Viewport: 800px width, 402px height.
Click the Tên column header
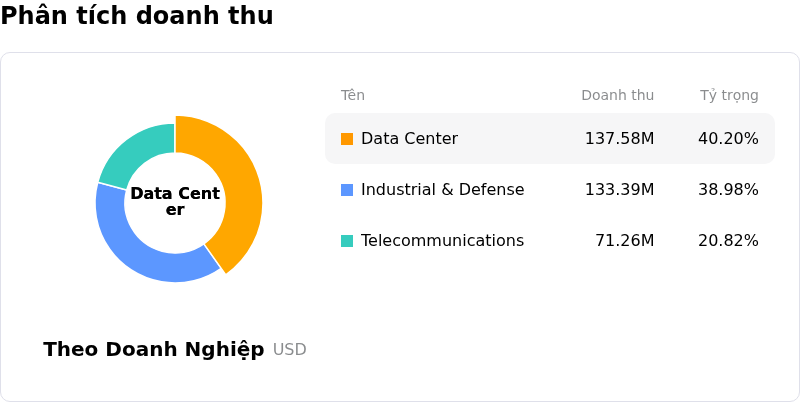pyautogui.click(x=353, y=95)
